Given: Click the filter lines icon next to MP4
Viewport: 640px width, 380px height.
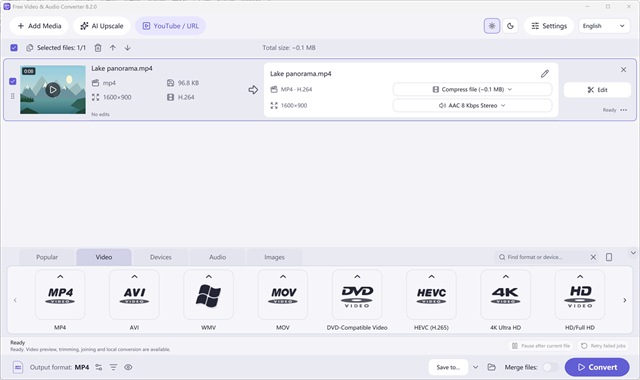Looking at the screenshot, I should [113, 367].
